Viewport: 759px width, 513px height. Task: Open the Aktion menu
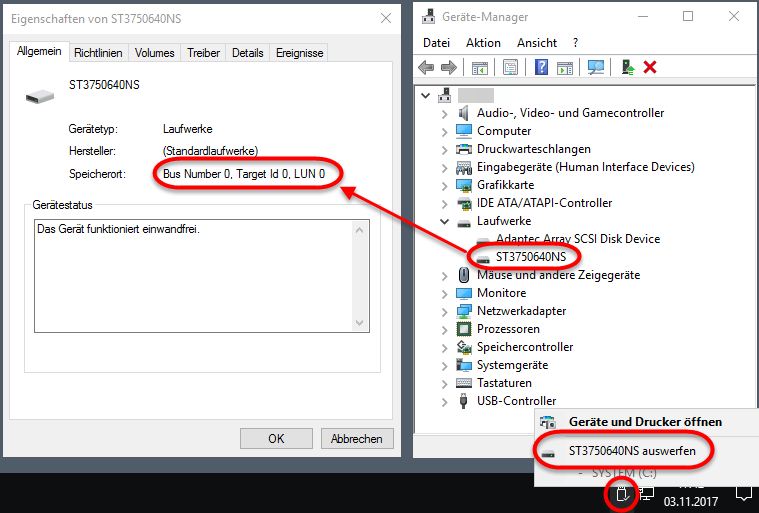483,43
